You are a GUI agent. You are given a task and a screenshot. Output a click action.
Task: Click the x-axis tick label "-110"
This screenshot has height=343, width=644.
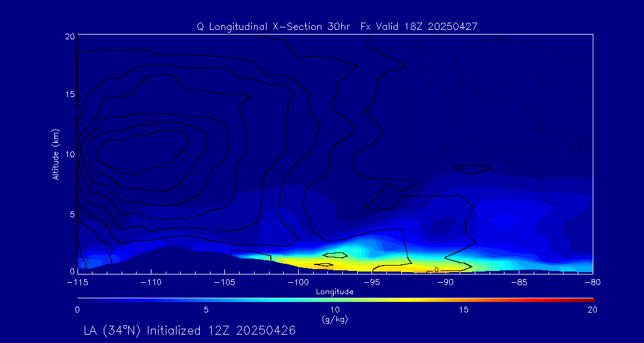pos(151,283)
